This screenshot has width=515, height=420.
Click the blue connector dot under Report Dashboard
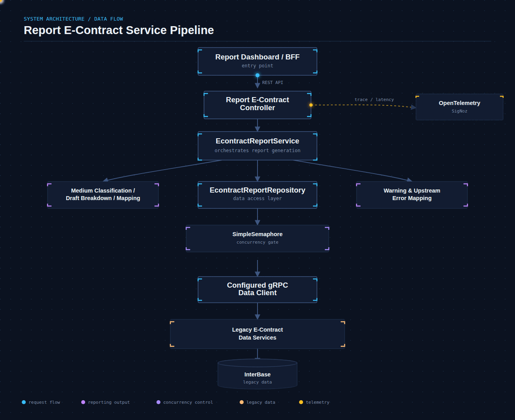pyautogui.click(x=257, y=75)
